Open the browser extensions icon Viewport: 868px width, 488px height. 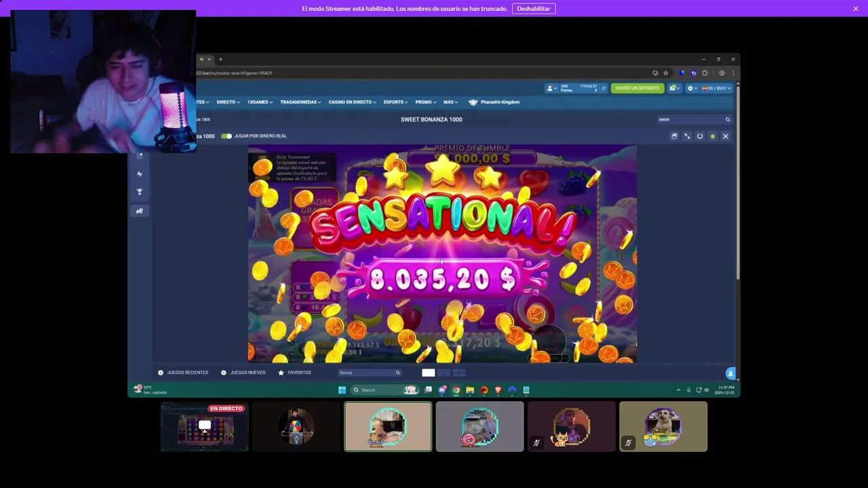(x=705, y=73)
